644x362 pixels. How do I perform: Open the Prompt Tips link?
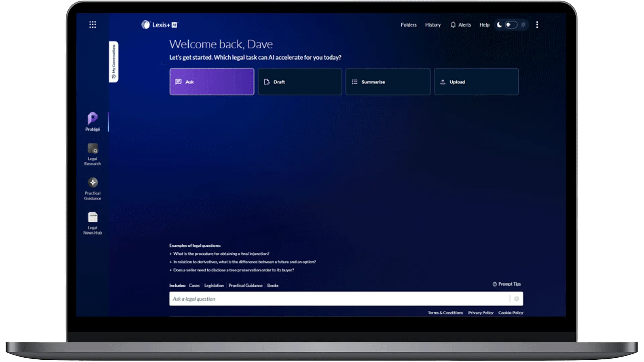(x=506, y=284)
